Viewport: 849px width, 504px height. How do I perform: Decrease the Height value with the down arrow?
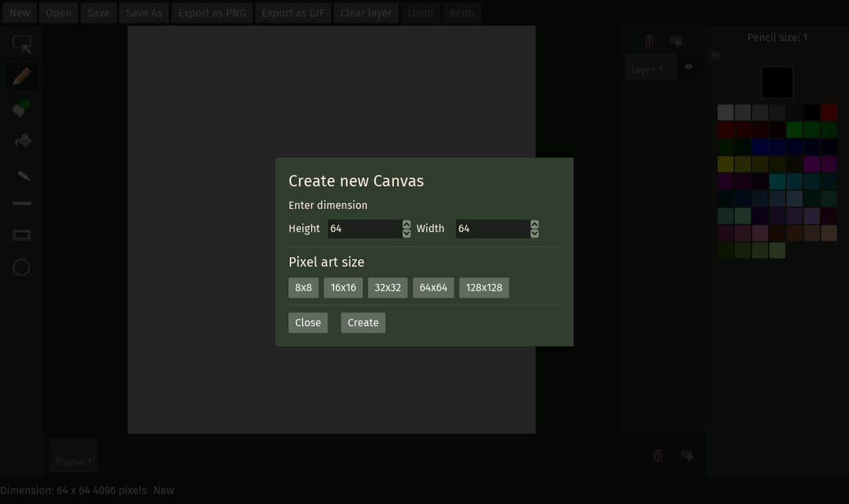[x=407, y=233]
